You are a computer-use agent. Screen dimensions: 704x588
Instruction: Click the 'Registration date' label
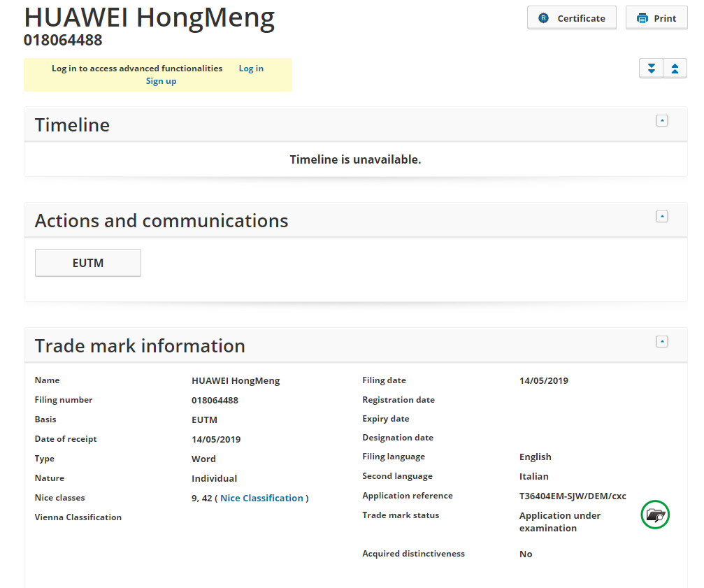[x=398, y=399]
